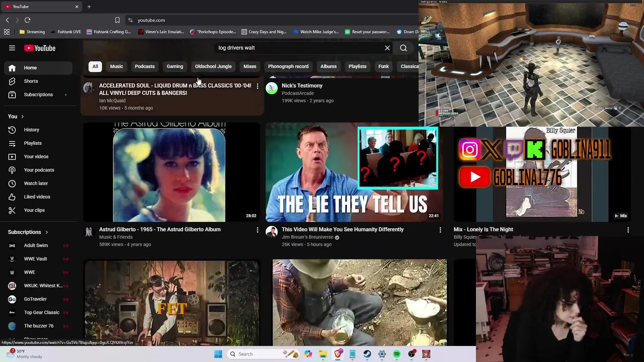Select the Funk filter chip
Screen dimensions: 644x362
click(x=383, y=66)
